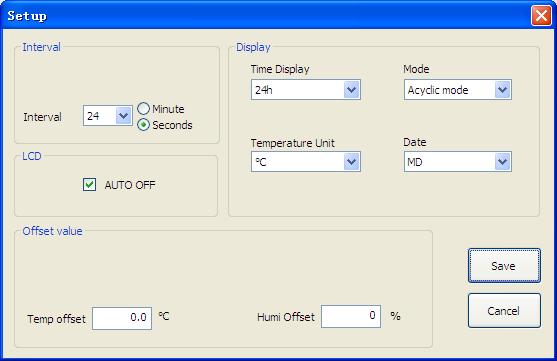The image size is (557, 361).
Task: Select the Minute radio button
Action: coord(143,109)
